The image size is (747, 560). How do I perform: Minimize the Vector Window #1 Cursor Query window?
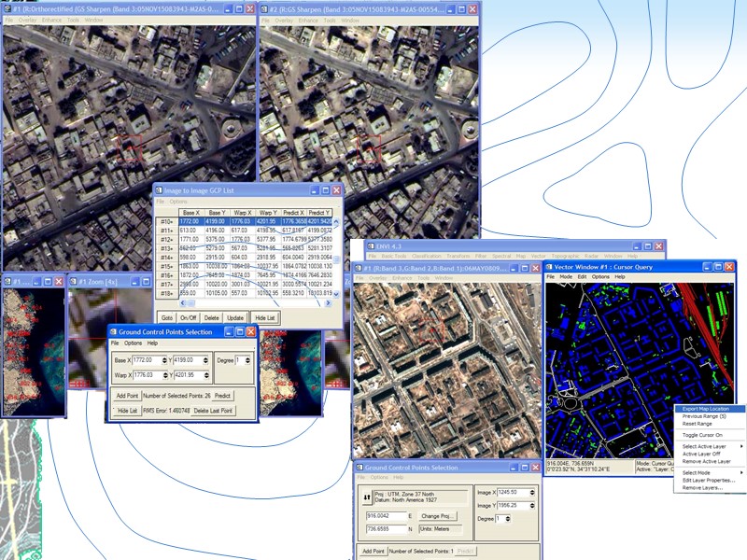[x=708, y=267]
